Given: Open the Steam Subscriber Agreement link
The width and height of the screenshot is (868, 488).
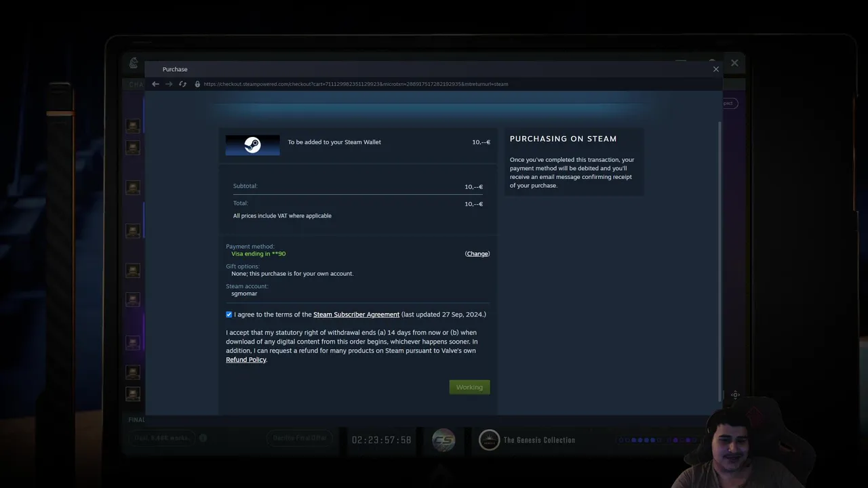Looking at the screenshot, I should (x=356, y=314).
